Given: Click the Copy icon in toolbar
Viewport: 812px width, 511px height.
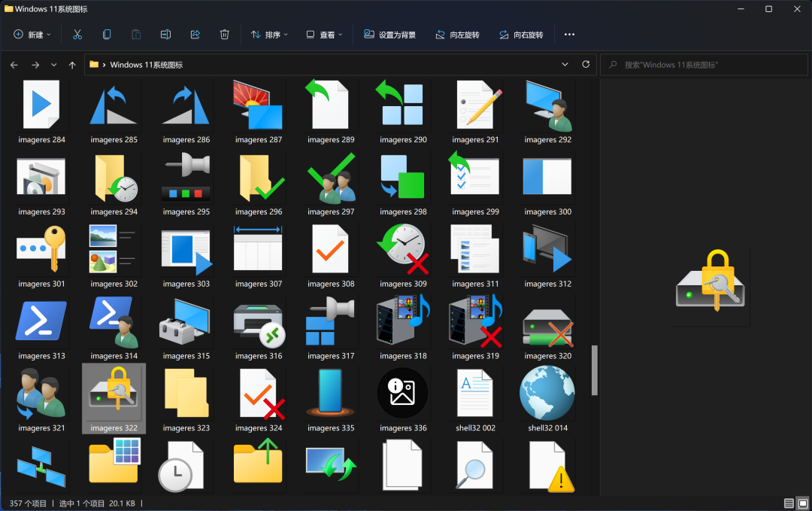Looking at the screenshot, I should click(107, 35).
